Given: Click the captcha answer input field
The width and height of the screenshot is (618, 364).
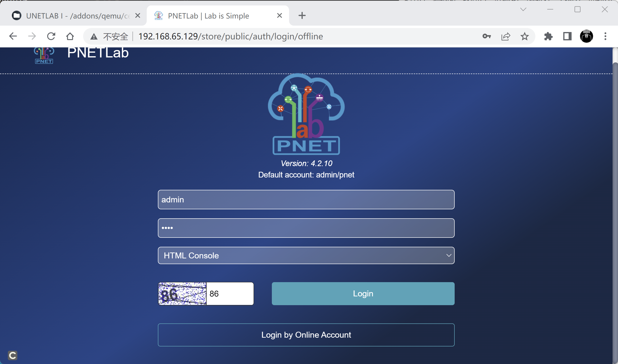Looking at the screenshot, I should pos(230,294).
